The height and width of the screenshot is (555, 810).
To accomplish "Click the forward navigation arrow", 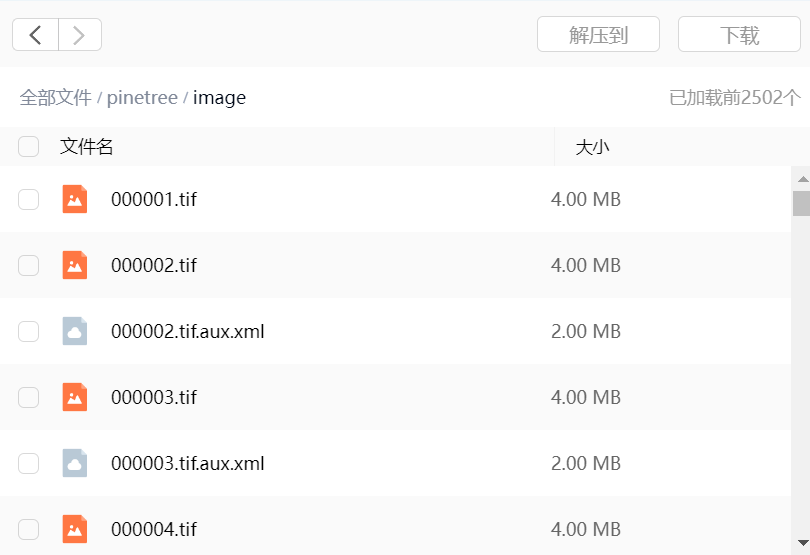I will coord(80,35).
